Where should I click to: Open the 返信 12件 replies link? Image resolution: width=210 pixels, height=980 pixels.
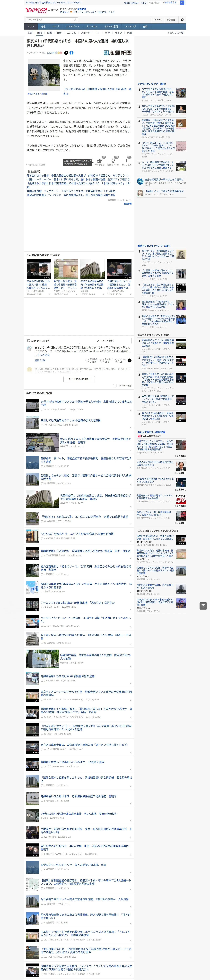pyautogui.click(x=40, y=360)
